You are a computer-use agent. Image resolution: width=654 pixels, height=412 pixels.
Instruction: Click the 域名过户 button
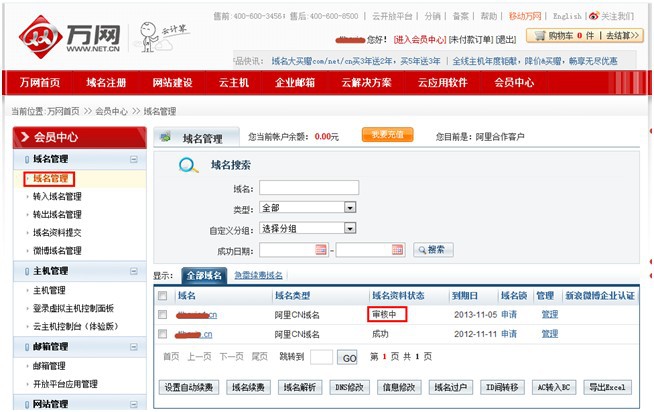(x=450, y=387)
